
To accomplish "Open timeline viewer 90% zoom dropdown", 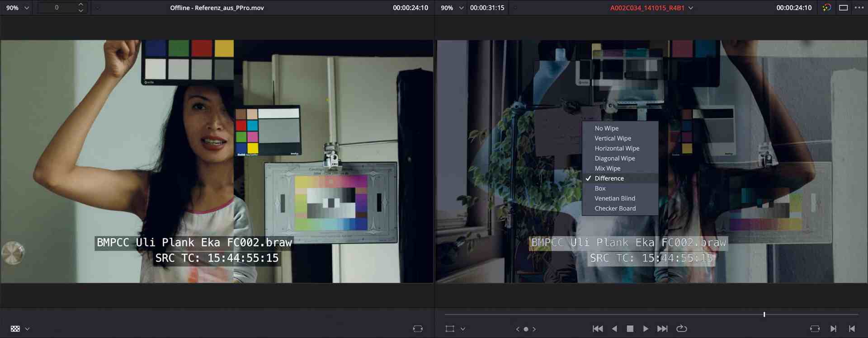I will (452, 8).
